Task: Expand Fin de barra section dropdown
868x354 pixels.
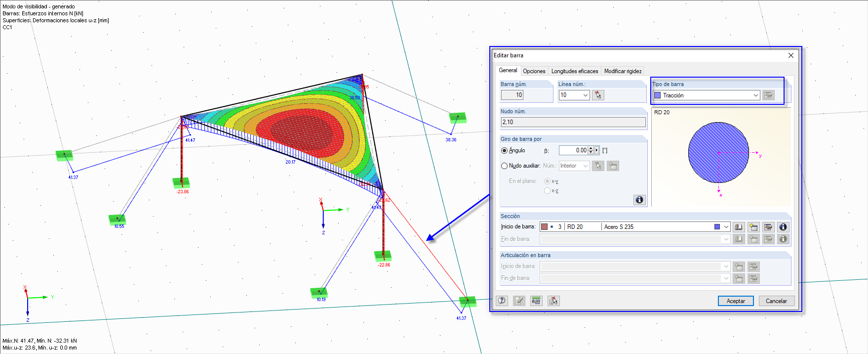Action: [726, 239]
